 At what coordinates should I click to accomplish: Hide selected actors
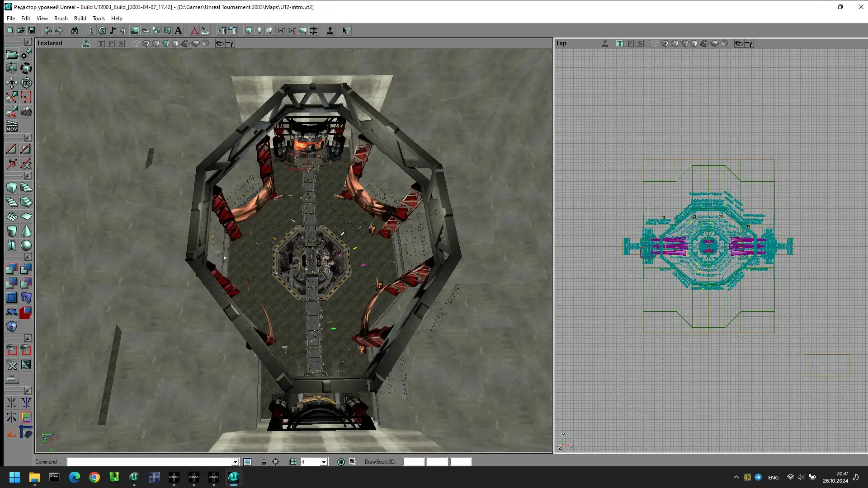[x=26, y=350]
